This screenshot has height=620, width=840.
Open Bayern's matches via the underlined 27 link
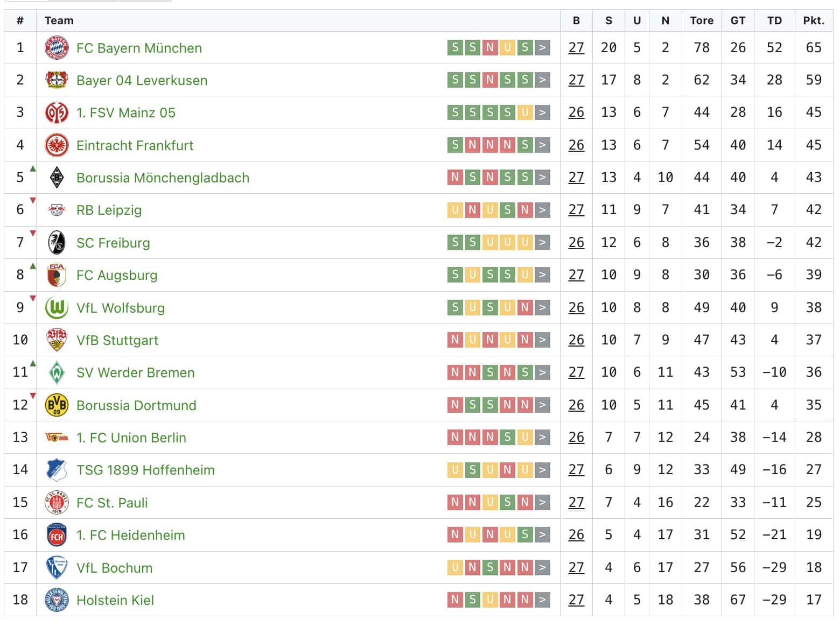[576, 47]
